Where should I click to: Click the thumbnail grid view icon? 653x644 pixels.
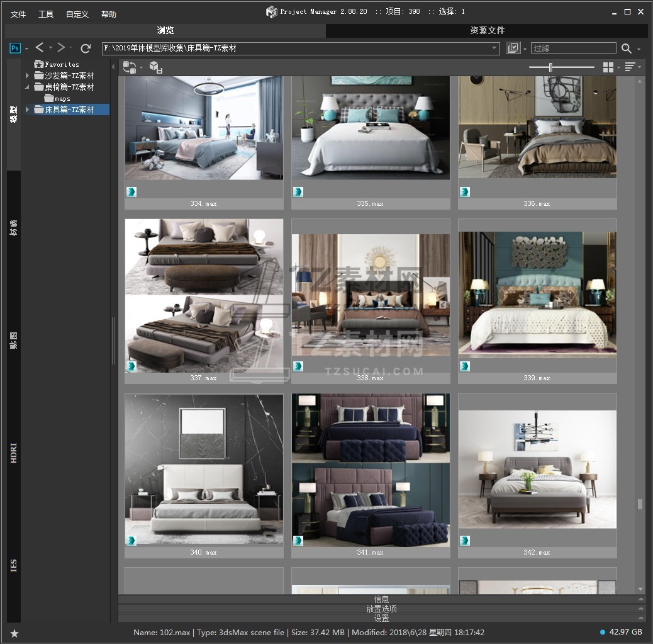tap(608, 67)
